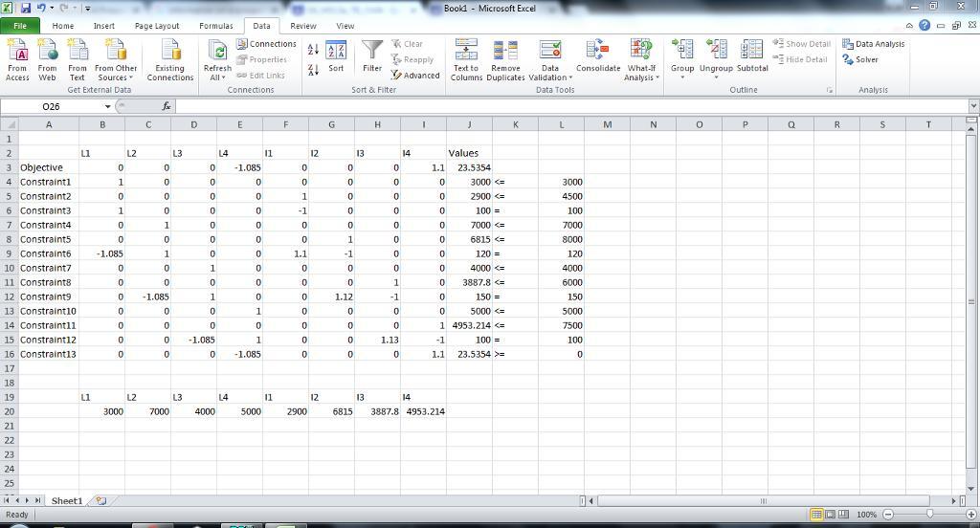The image size is (980, 528).
Task: Expand the formula bar
Action: (973, 106)
